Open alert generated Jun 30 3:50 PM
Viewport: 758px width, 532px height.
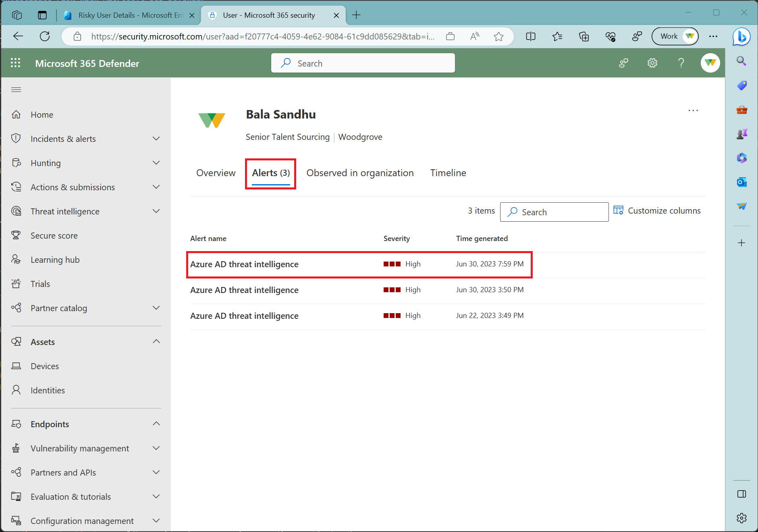coord(448,290)
